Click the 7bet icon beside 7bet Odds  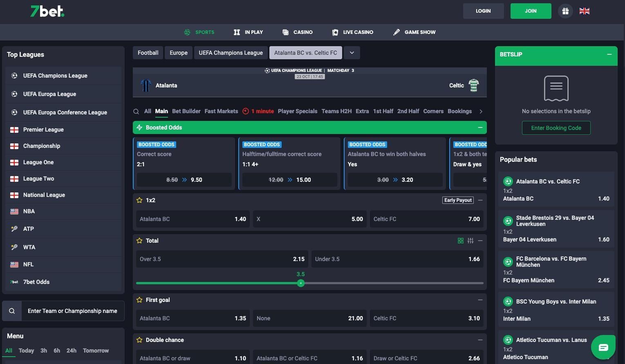pyautogui.click(x=14, y=282)
